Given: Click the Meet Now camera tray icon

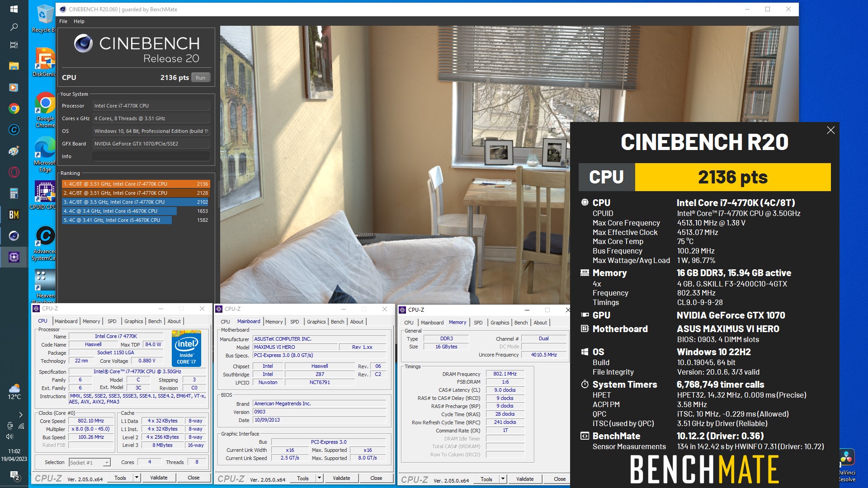Looking at the screenshot, I should (x=9, y=426).
